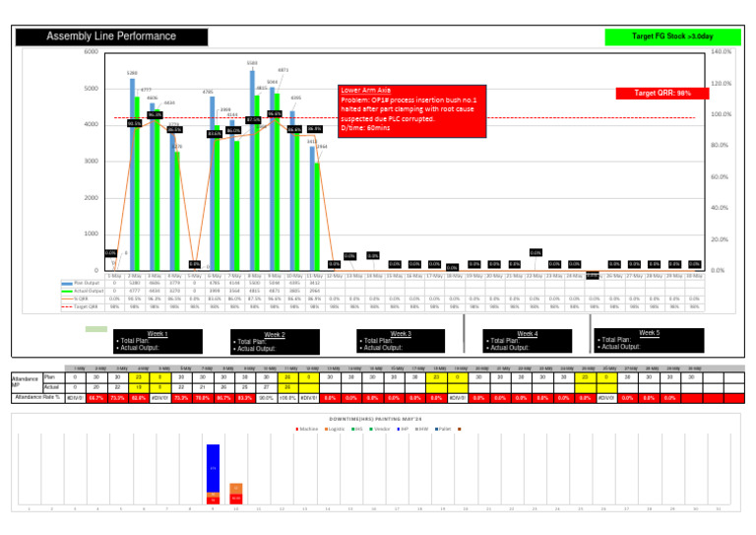756x535 pixels.
Task: Click the black 83.6% QRR data label on chart
Action: [x=215, y=134]
